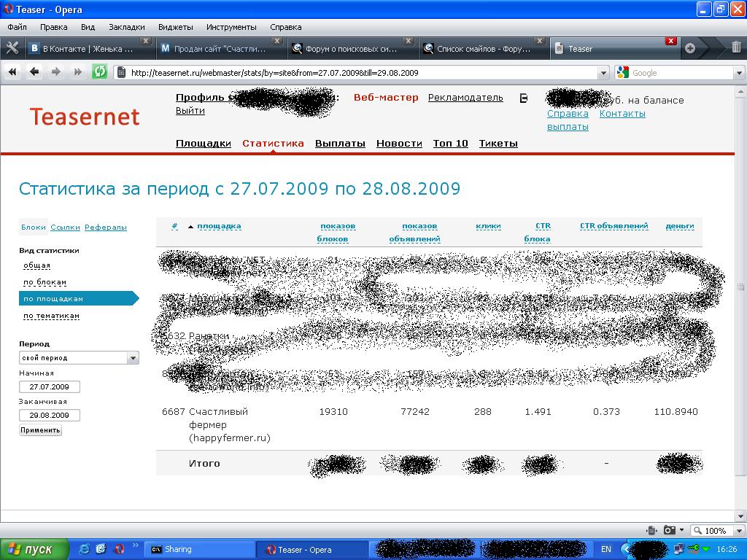This screenshot has height=560, width=747.
Task: Sort table by CTR объявлений column
Action: [614, 226]
